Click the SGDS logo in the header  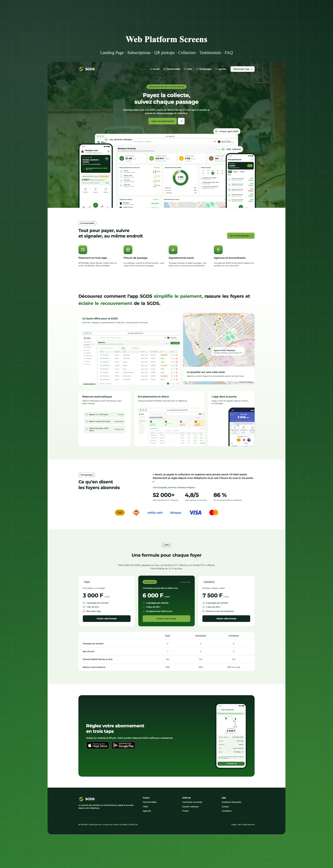pyautogui.click(x=87, y=69)
